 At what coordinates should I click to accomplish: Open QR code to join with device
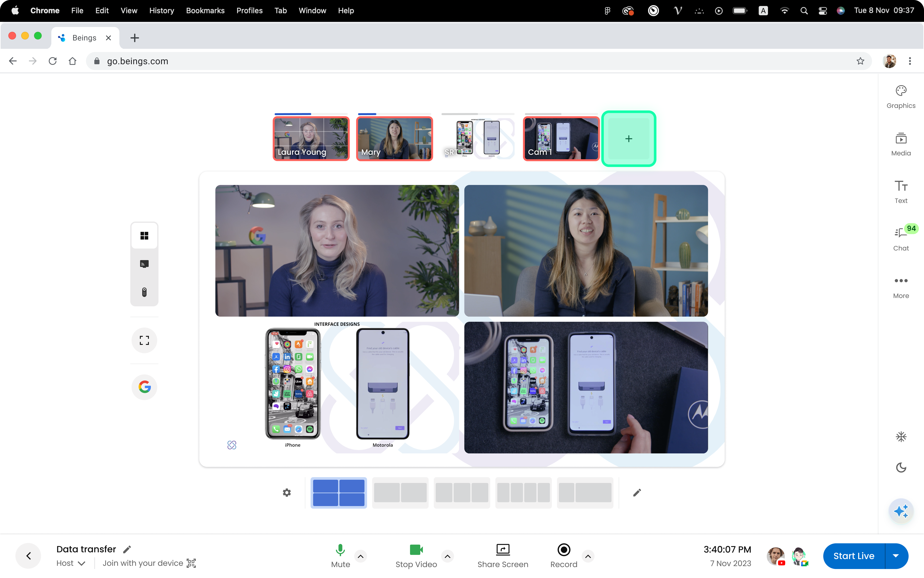[191, 563]
